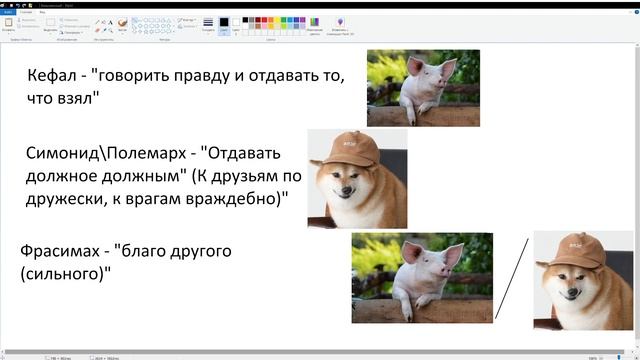
Task: Switch to the View ribbon tab
Action: tap(42, 12)
